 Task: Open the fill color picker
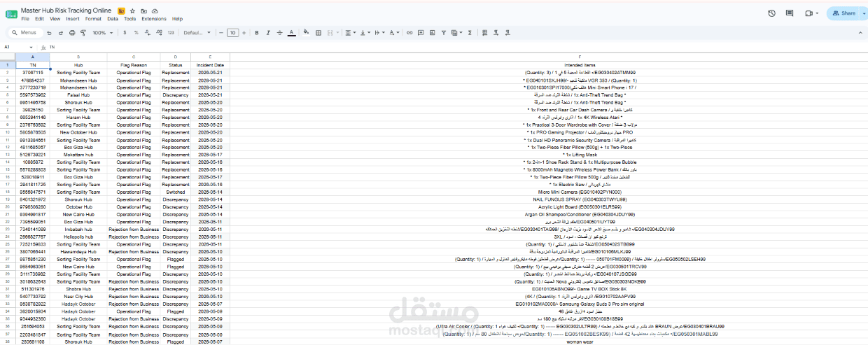click(307, 33)
